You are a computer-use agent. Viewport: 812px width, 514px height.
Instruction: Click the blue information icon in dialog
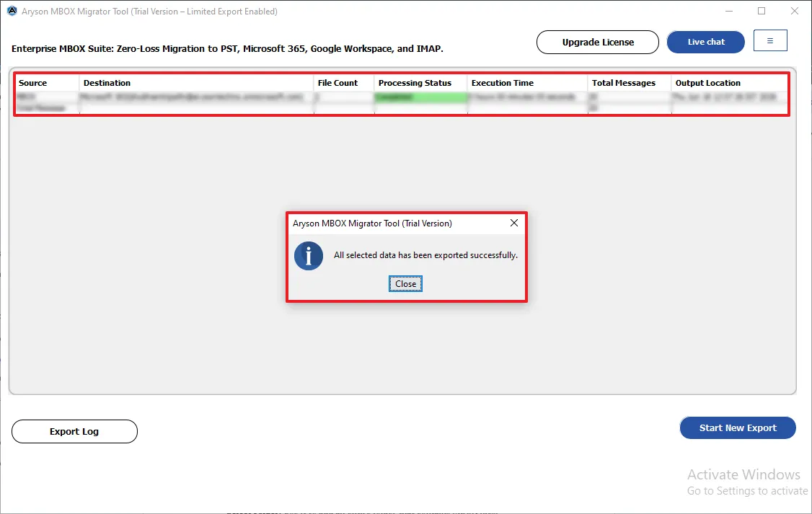pos(309,256)
